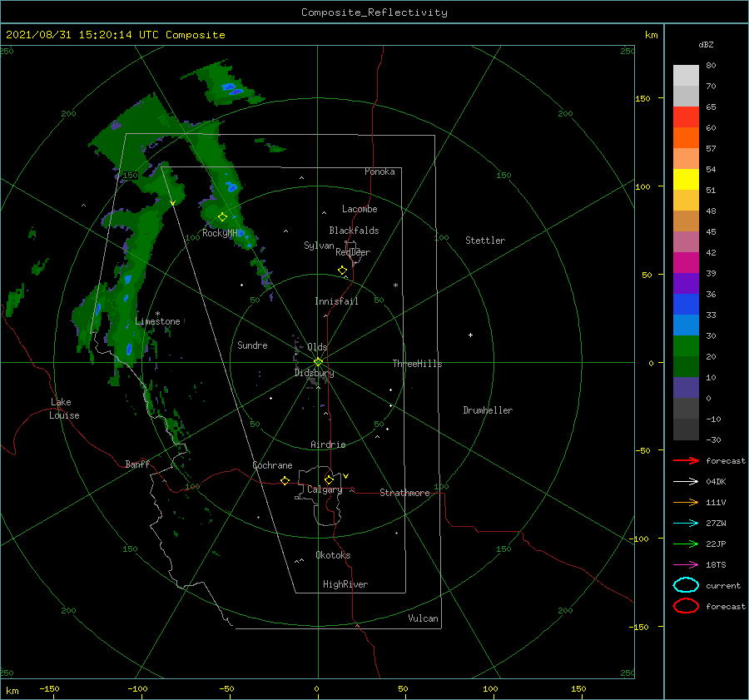Click the Sundre town label
Screen dimensions: 749x700
pos(252,345)
